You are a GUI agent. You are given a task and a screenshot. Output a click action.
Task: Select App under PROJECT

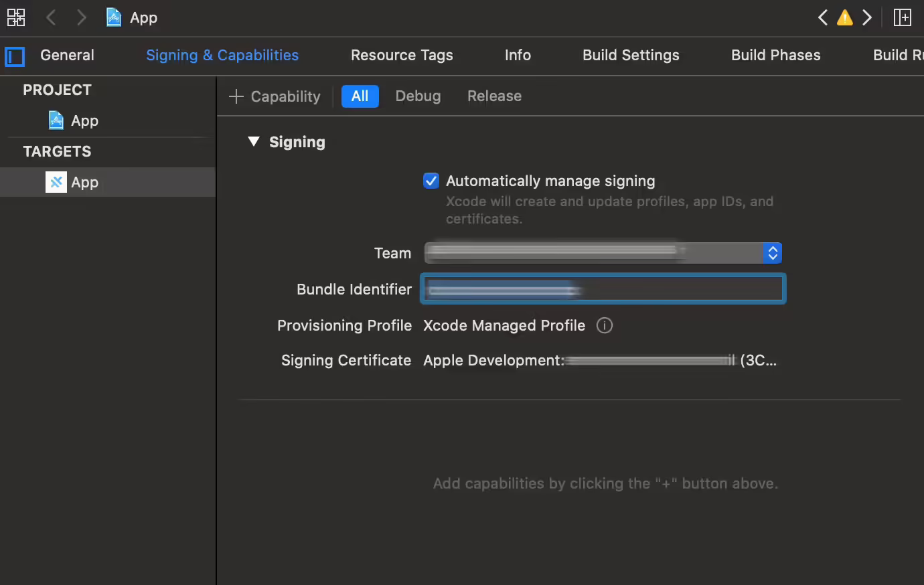click(84, 120)
